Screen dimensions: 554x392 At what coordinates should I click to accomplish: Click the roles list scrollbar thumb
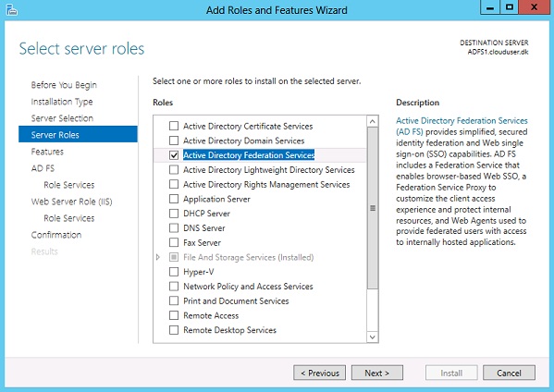373,208
